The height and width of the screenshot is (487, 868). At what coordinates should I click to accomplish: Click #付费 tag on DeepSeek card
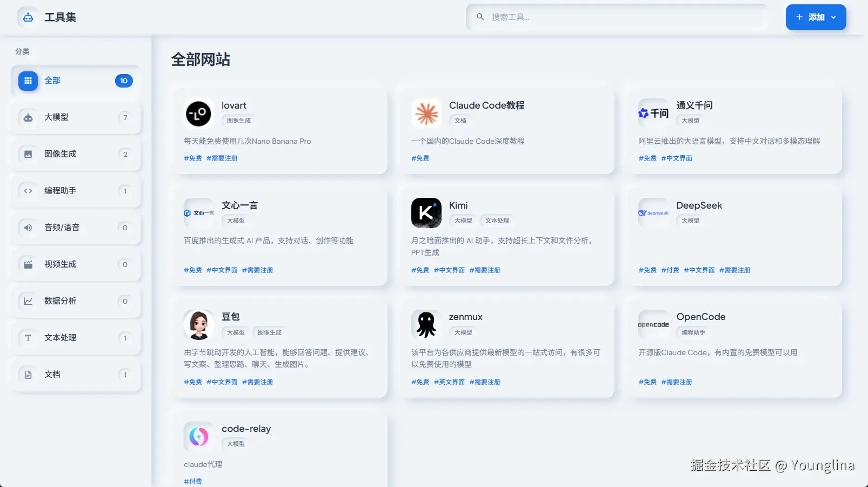(670, 270)
